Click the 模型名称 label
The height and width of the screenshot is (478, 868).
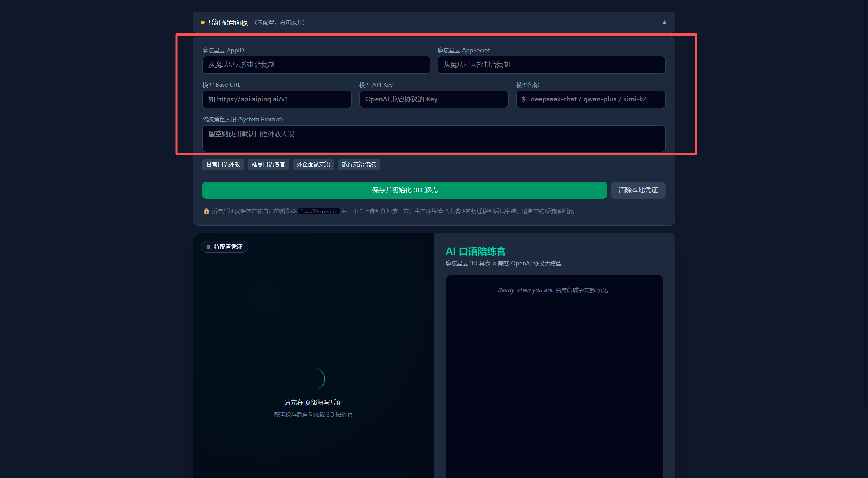[x=527, y=85]
